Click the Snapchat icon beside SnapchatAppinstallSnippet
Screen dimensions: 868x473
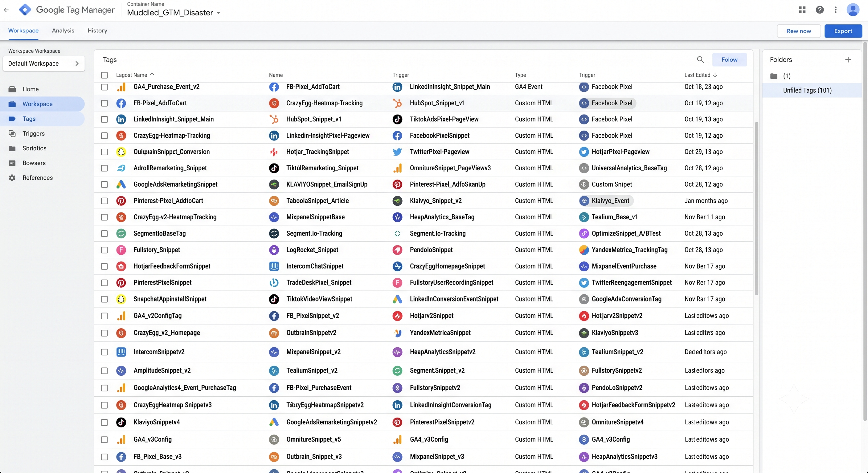(121, 299)
